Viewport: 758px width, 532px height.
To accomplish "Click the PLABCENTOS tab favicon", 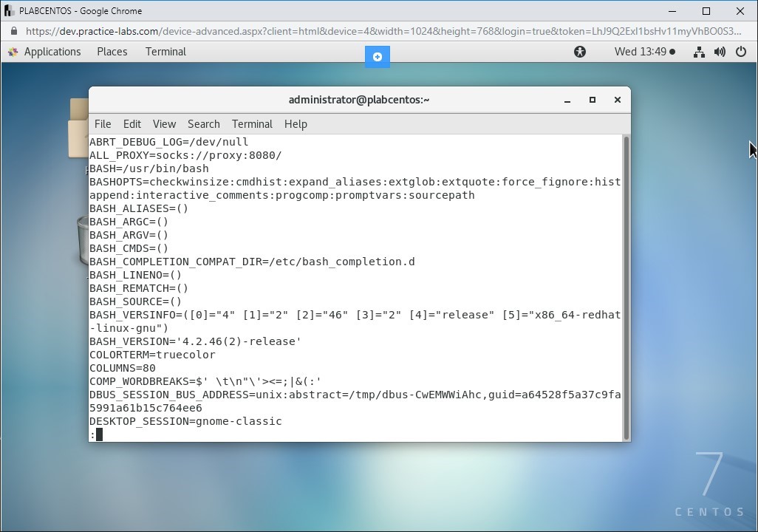I will 10,10.
